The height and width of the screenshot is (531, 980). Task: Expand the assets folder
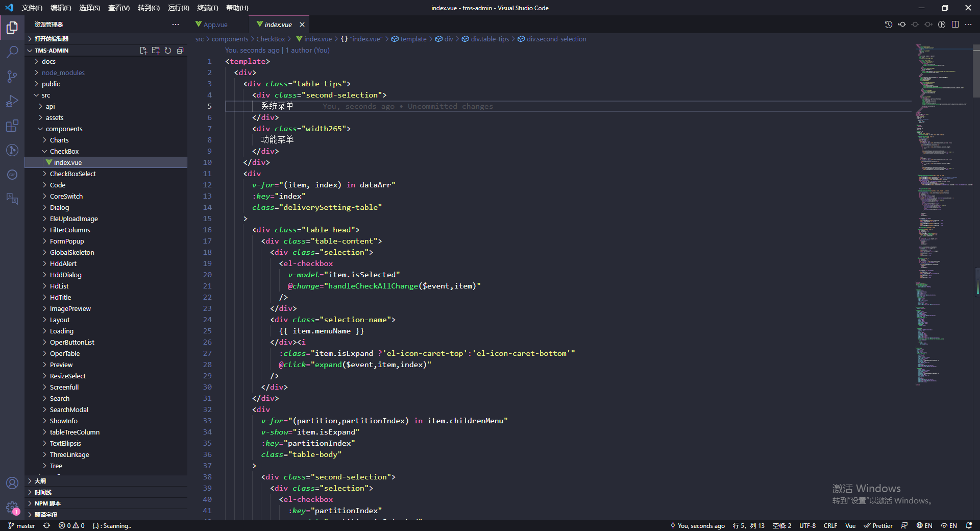106,117
